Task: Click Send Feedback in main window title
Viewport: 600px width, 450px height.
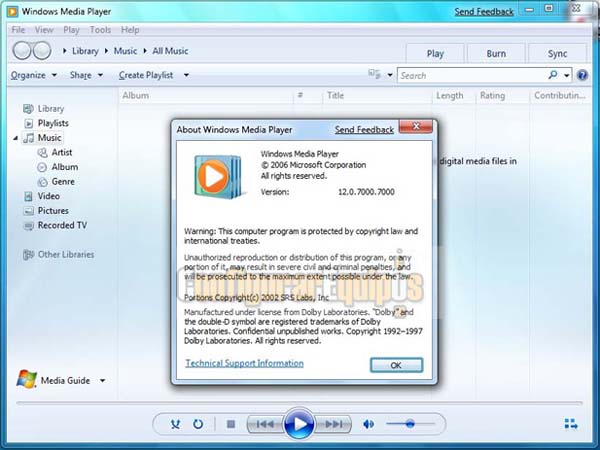Action: tap(484, 12)
